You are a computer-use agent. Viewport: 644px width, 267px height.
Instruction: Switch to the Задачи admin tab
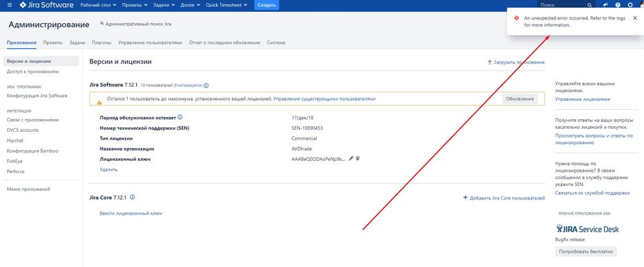click(x=77, y=43)
